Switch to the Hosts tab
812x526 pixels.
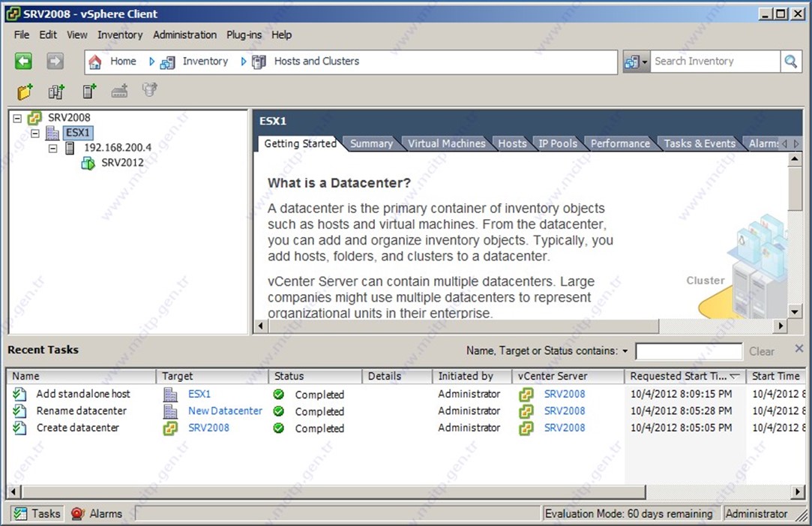(x=512, y=143)
